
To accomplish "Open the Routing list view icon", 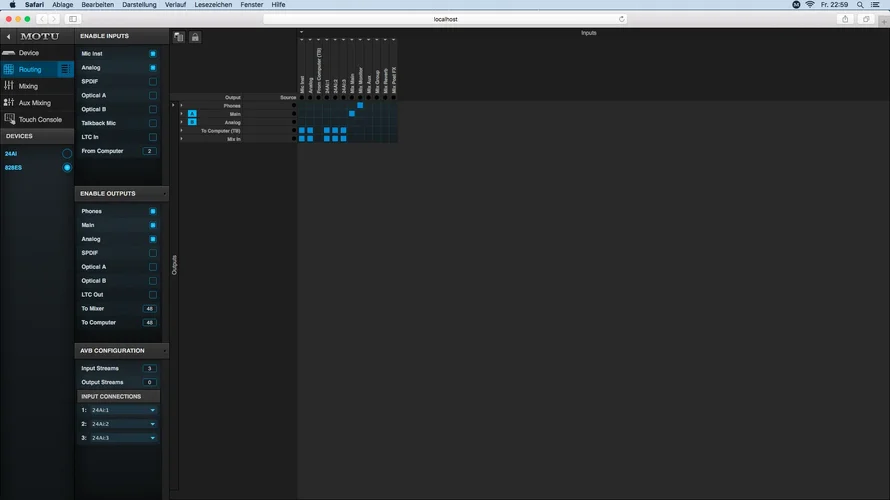I will click(65, 69).
